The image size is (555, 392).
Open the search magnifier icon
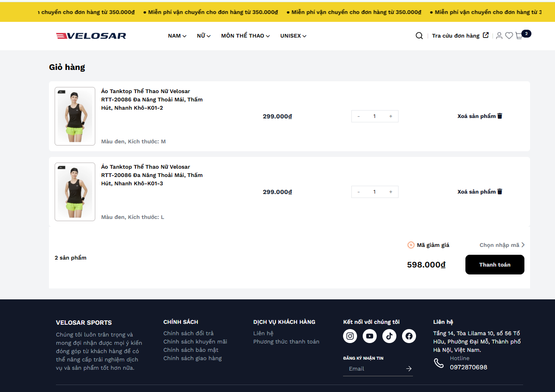419,36
